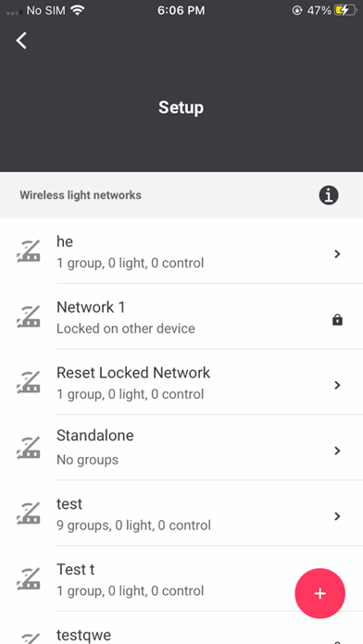363x644 pixels.
Task: Tap the network icon beside Standalone
Action: coord(29,448)
